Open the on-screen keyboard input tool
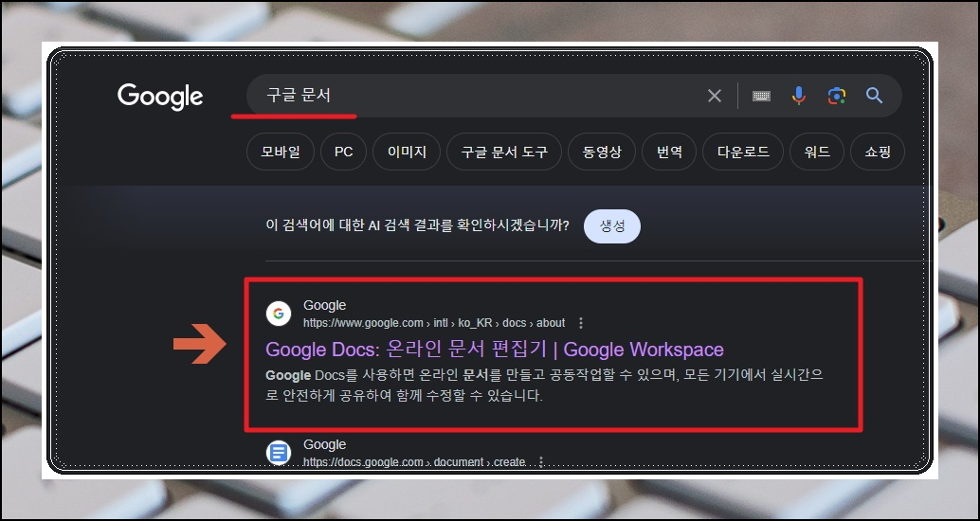The image size is (980, 521). pos(761,96)
